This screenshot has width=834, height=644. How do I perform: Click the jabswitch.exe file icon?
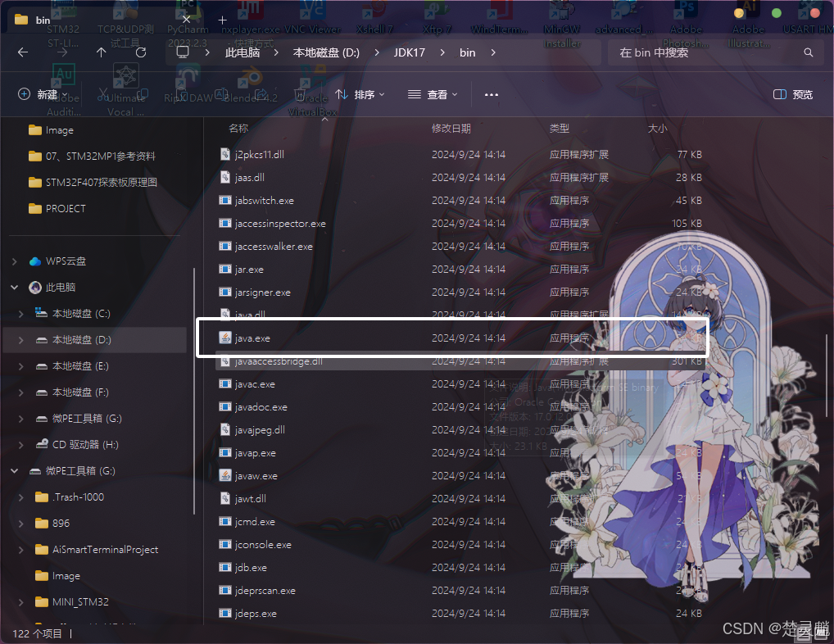[x=225, y=201]
